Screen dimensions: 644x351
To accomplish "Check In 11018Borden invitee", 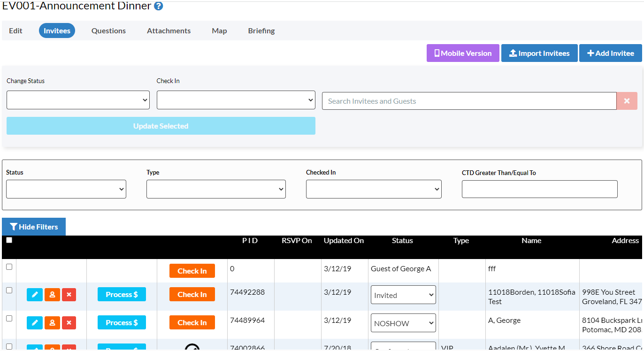I will (x=192, y=294).
